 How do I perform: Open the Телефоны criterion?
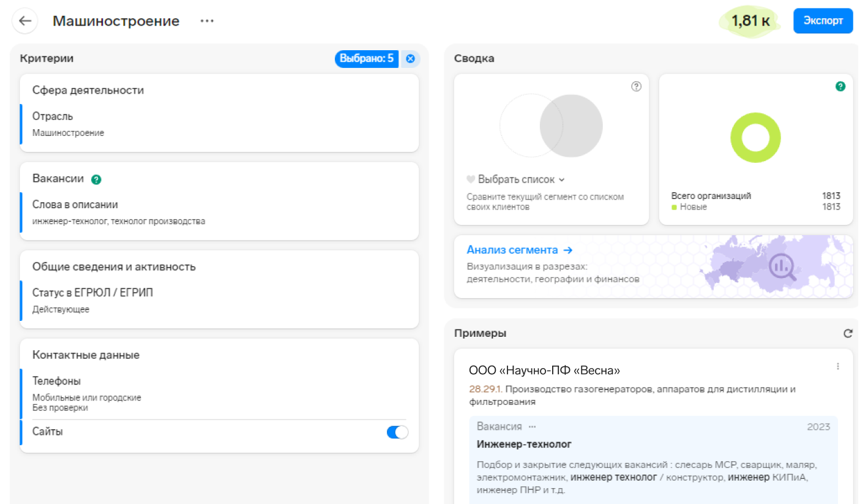219,394
